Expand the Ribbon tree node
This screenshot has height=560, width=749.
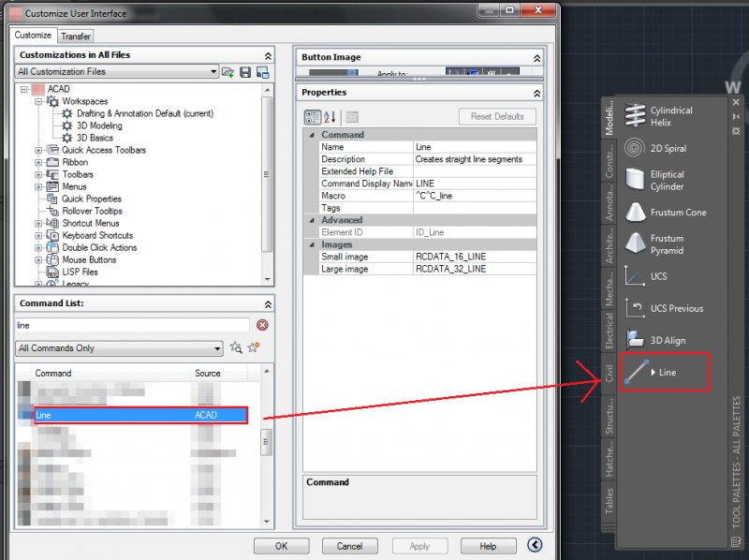coord(38,162)
